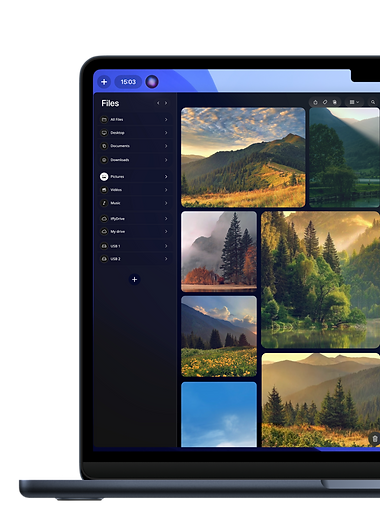Open the sunlit green valley photo at top right
The image size is (380, 532).
344,157
